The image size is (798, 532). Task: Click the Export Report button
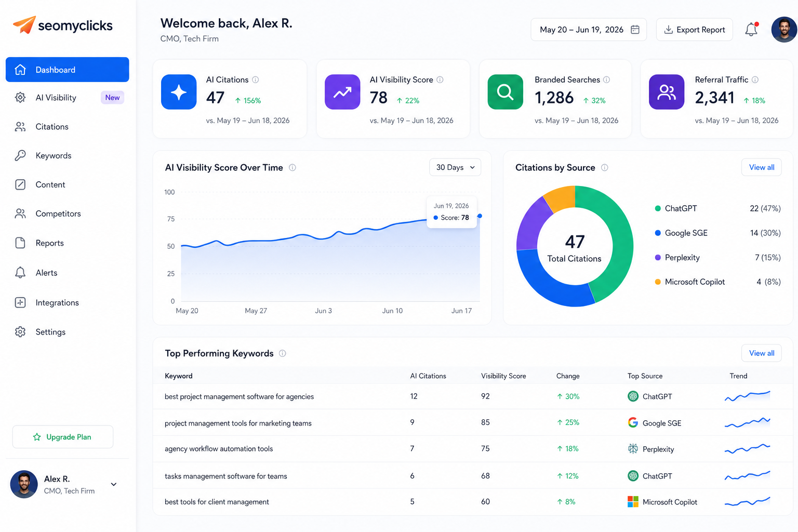[695, 30]
